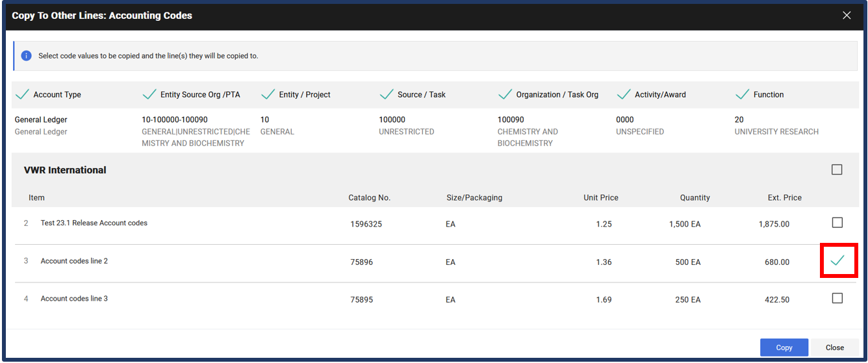Uncheck Entity Source Org /PTA checkmark

pos(149,95)
